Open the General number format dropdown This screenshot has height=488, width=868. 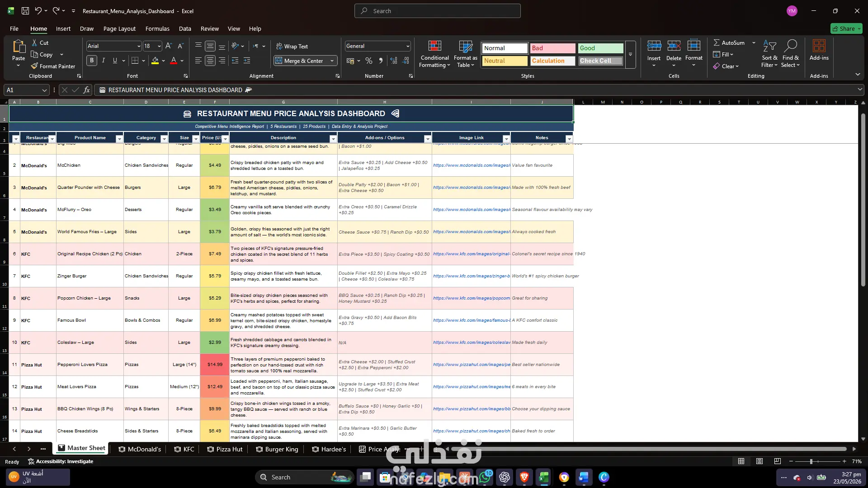tap(408, 46)
